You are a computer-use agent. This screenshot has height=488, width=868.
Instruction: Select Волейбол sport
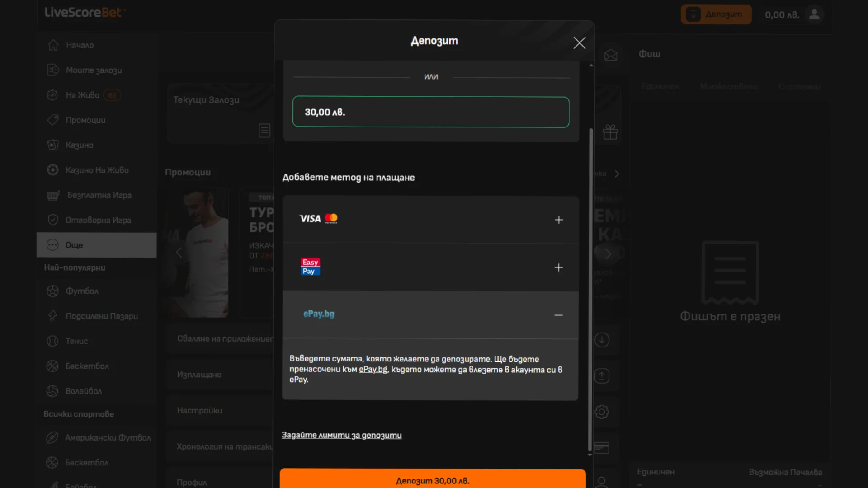96,391
